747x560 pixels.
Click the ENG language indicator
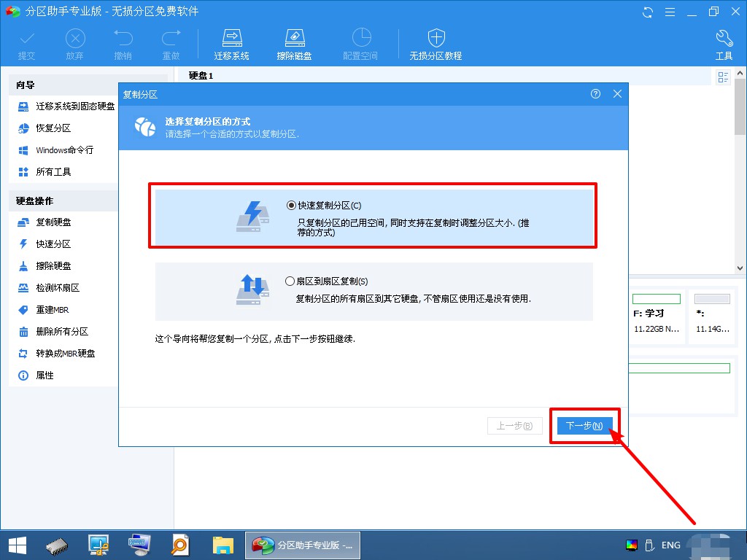[671, 545]
